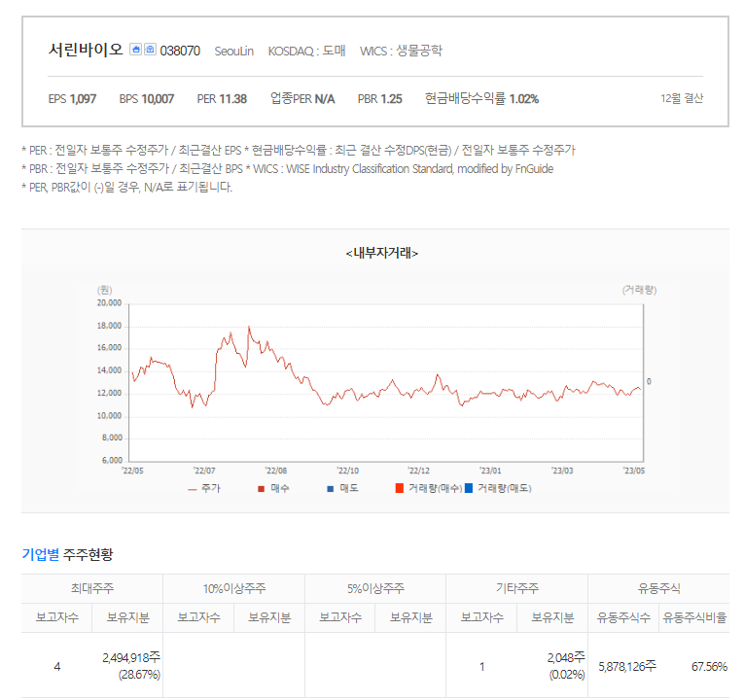Click the 5,878,126주 cell
Image resolution: width=744 pixels, height=700 pixels.
coord(623,666)
